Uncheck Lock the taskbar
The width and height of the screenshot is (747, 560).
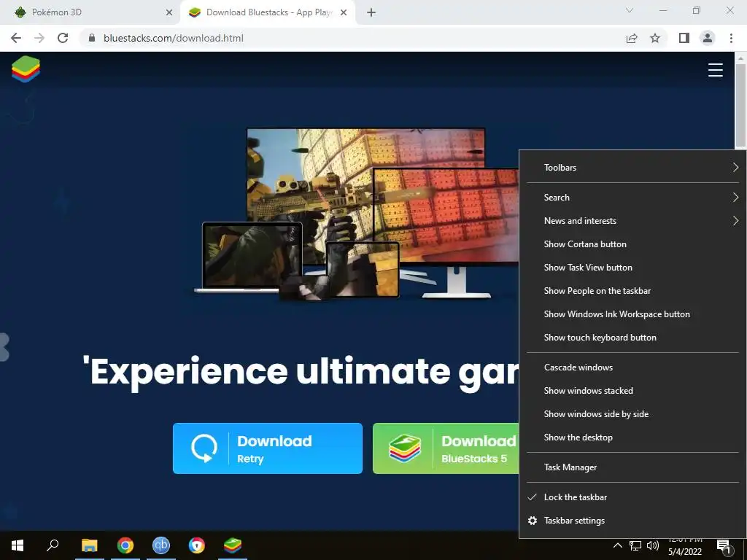632,497
